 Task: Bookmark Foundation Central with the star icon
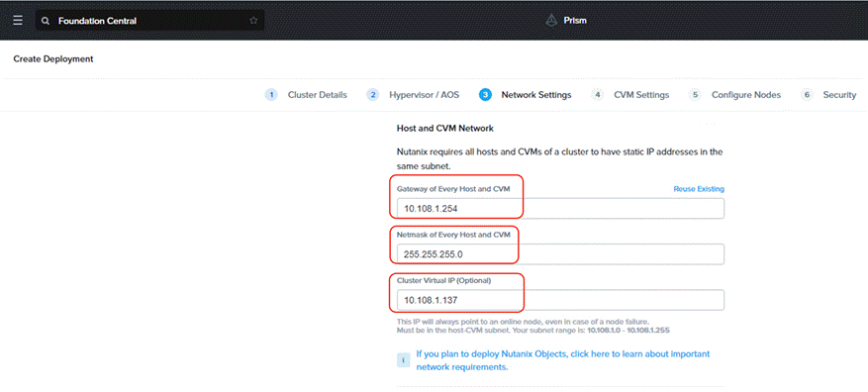253,21
